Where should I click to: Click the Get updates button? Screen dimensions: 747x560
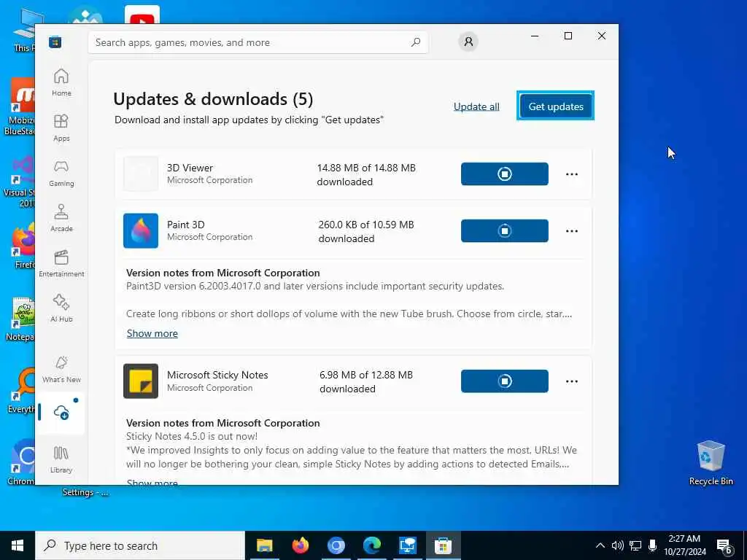[555, 106]
